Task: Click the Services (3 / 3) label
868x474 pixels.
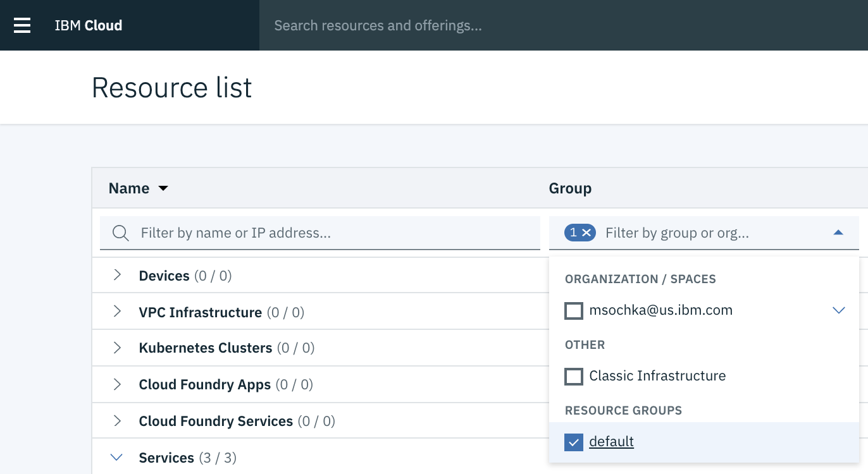Action: 187,458
